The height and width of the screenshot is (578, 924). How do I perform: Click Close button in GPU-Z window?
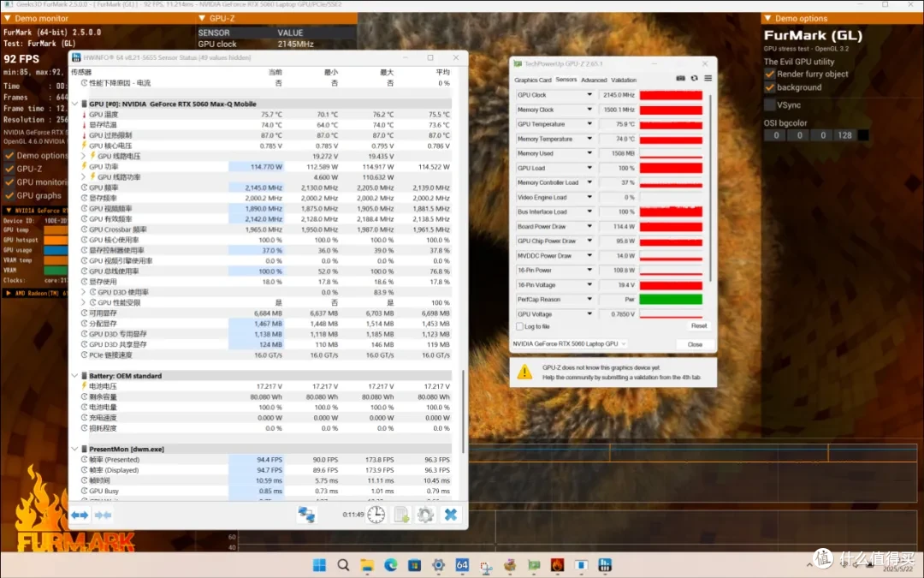pyautogui.click(x=695, y=344)
